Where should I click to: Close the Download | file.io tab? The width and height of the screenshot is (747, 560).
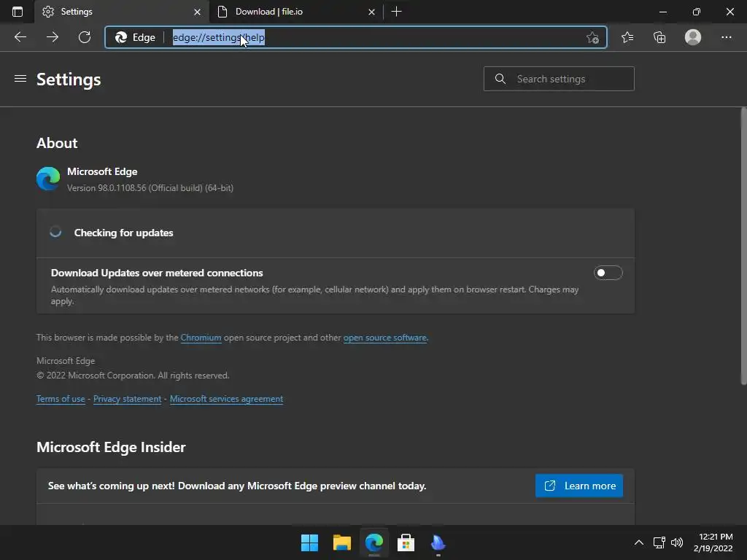(x=371, y=12)
